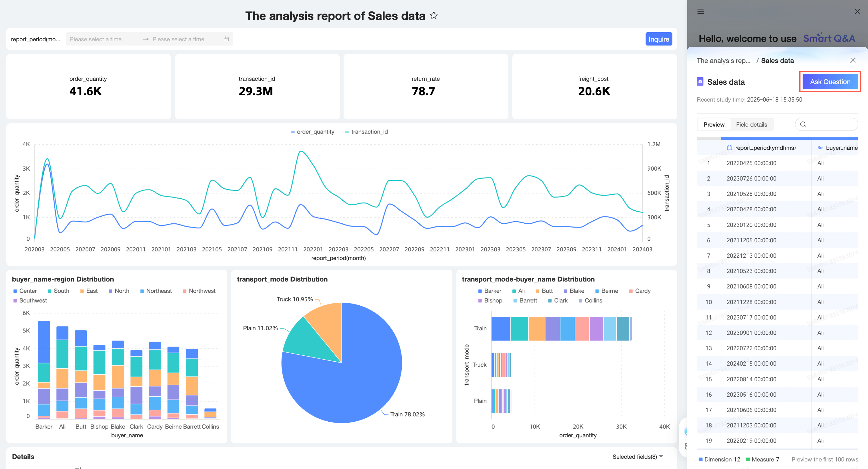Open the calendar icon in date filter
Screen dimensions: 868x469
[x=226, y=39]
